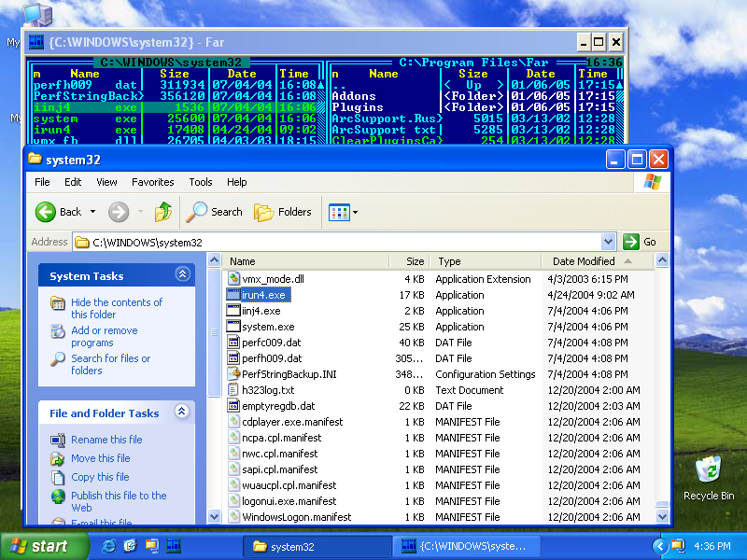Open the Start menu

click(44, 546)
